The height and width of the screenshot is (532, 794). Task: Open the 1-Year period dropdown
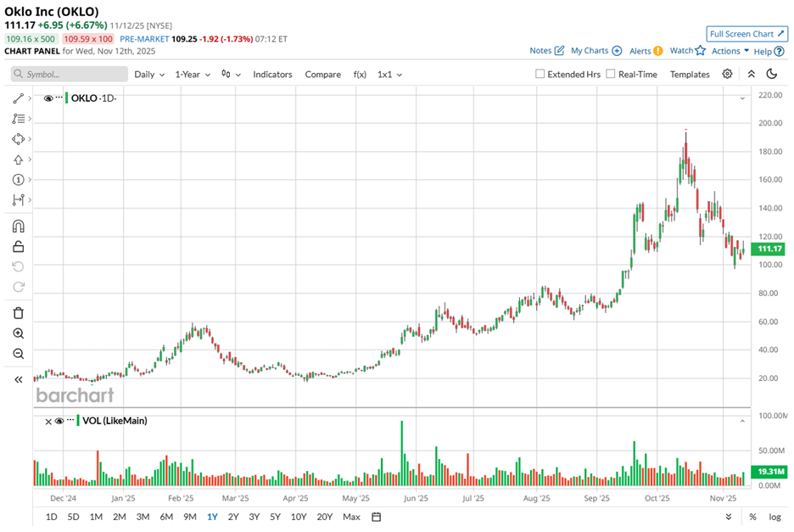point(193,75)
